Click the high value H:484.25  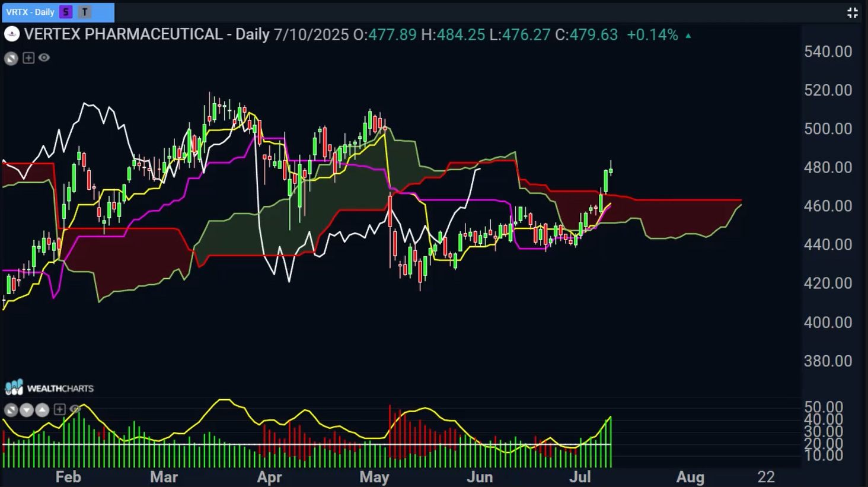tap(453, 35)
